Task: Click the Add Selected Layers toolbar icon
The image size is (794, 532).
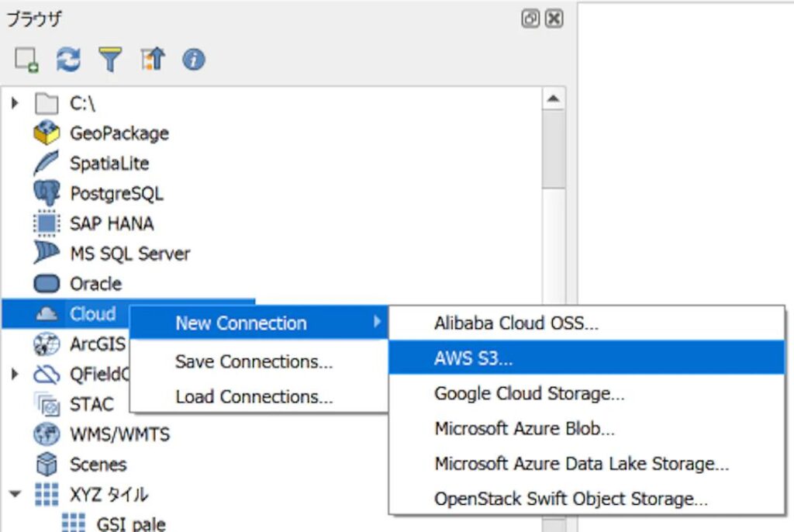Action: 27,60
